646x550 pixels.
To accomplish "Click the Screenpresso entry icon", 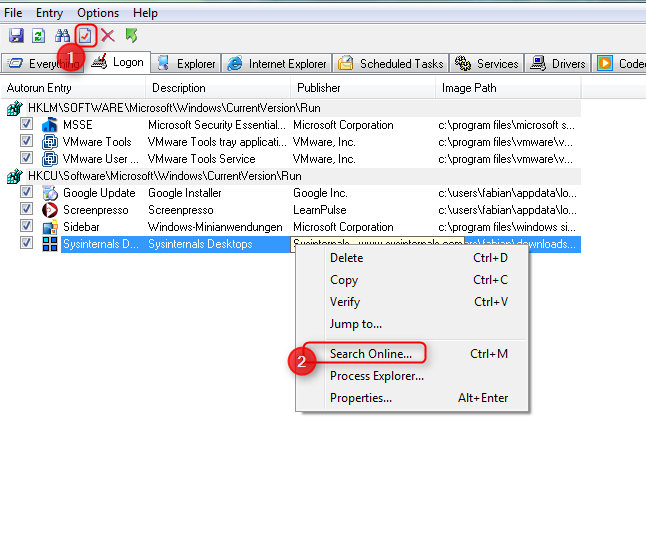I will click(x=50, y=210).
